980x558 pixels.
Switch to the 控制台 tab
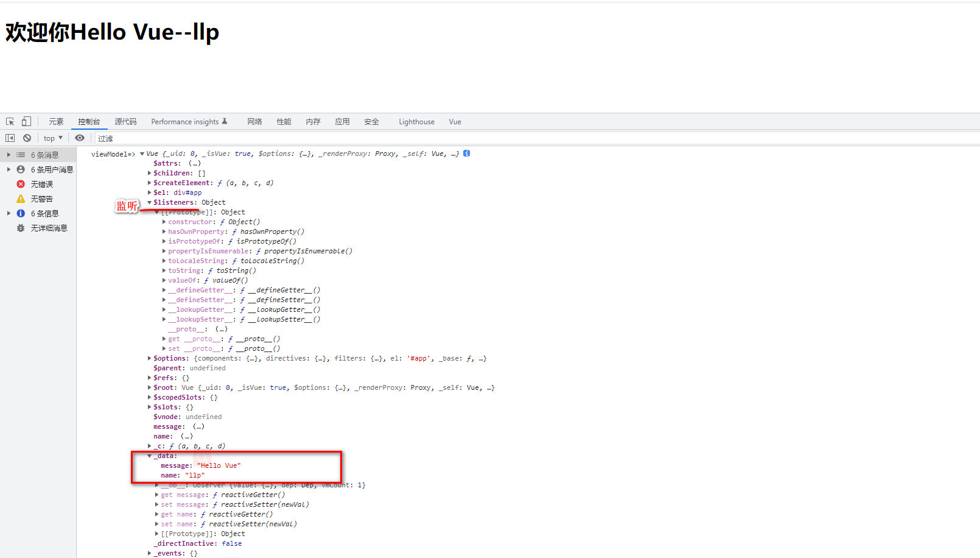(x=89, y=122)
